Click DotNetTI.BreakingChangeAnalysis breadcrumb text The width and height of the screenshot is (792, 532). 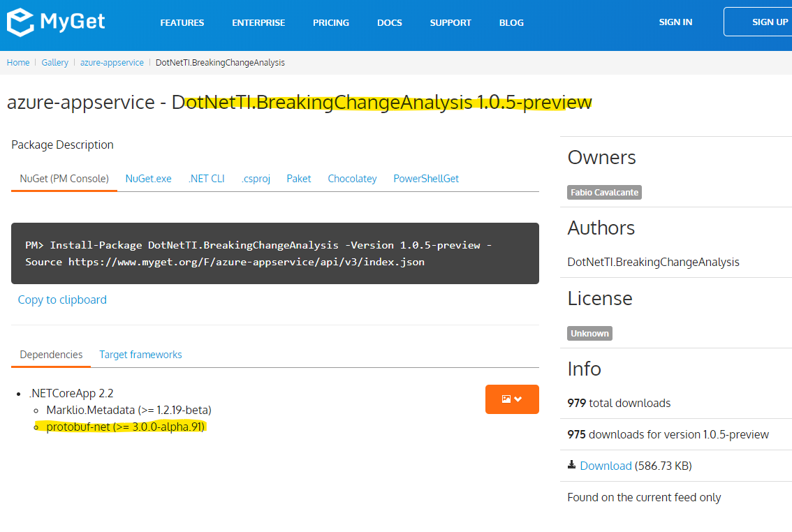pos(220,63)
